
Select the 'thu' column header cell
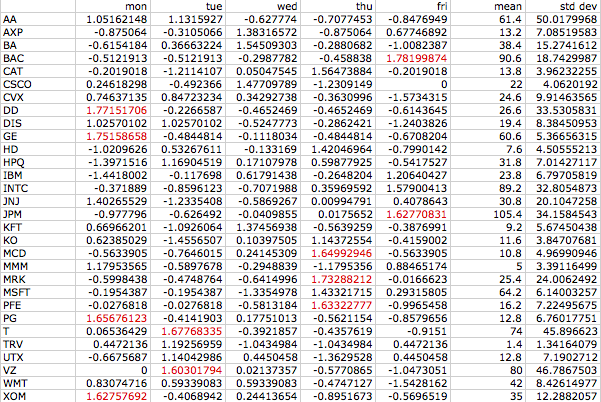[x=337, y=6]
